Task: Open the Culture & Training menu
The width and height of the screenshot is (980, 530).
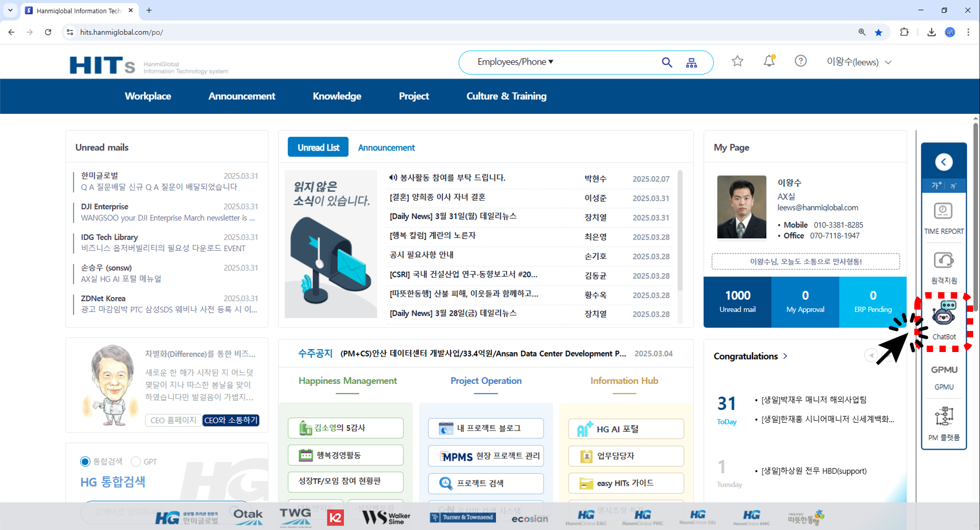Action: point(506,96)
